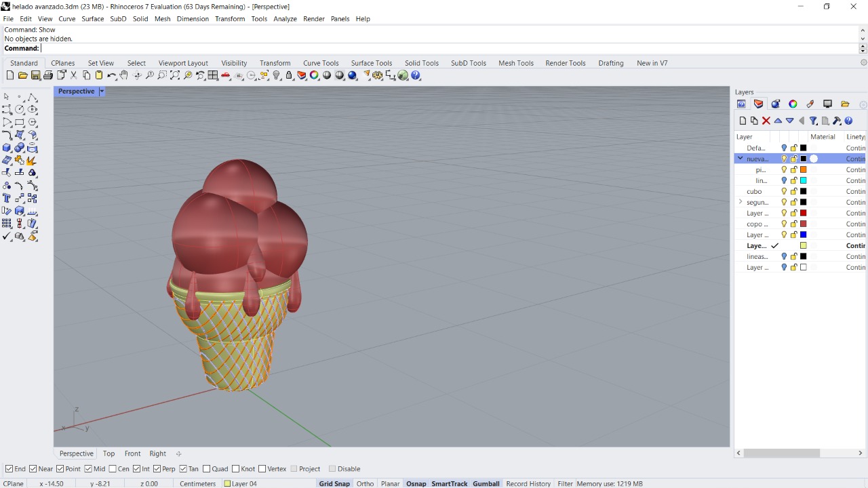Image resolution: width=868 pixels, height=488 pixels.
Task: Save the model using the disk icon
Action: click(35, 75)
